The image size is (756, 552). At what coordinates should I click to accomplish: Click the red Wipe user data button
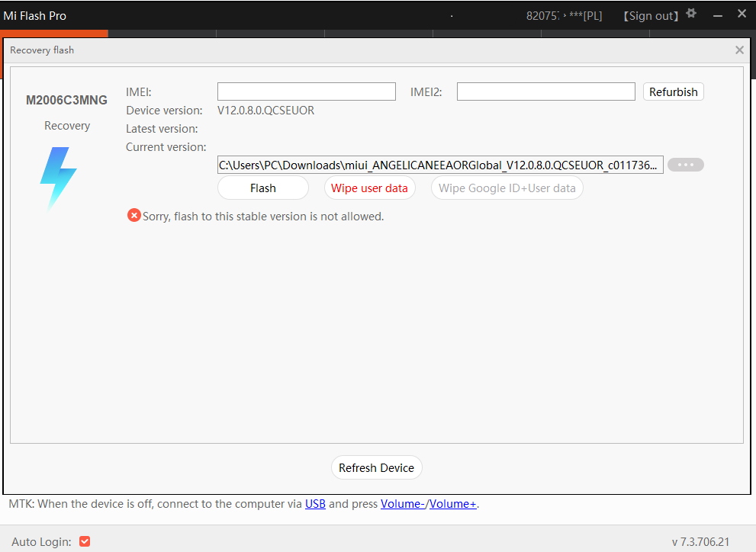(x=369, y=188)
